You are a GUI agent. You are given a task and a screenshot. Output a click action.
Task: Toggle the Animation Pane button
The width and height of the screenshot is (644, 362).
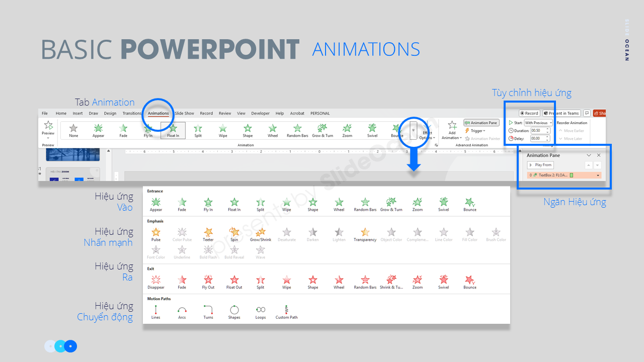(480, 123)
